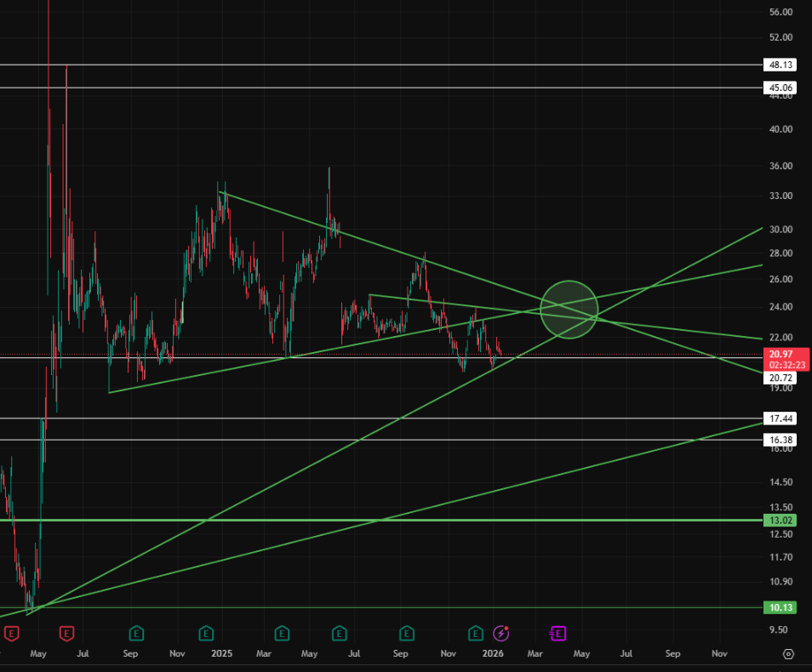The width and height of the screenshot is (812, 672).
Task: Click the 52.00 price axis value
Action: (x=781, y=37)
